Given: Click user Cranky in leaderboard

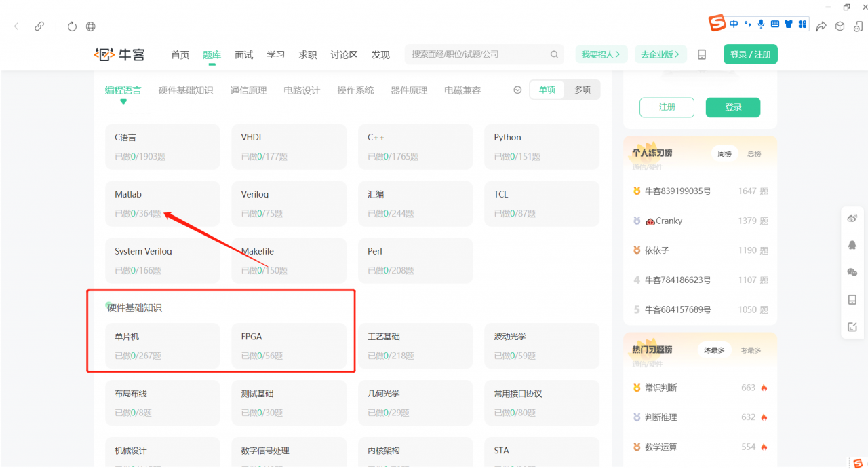Looking at the screenshot, I should (x=664, y=221).
